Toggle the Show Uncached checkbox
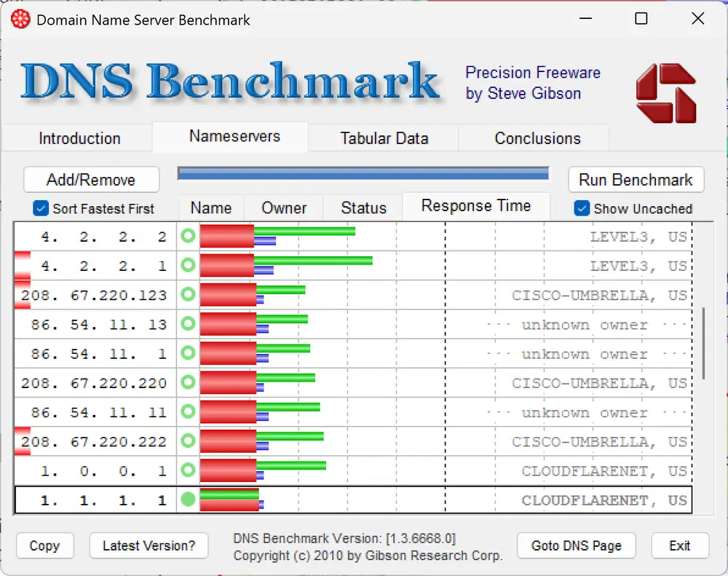Screen dimensions: 728x576 click(x=582, y=208)
